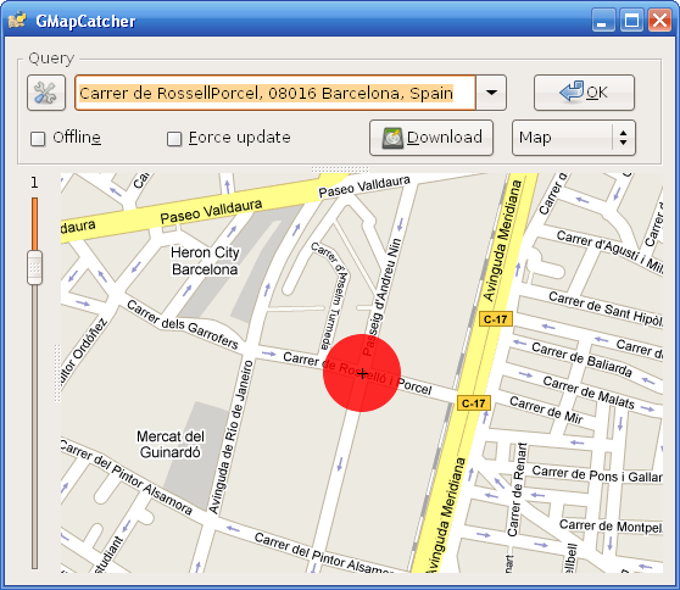The width and height of the screenshot is (680, 590).
Task: Click the Carrer d'Agustí i Mil label
Action: point(610,251)
